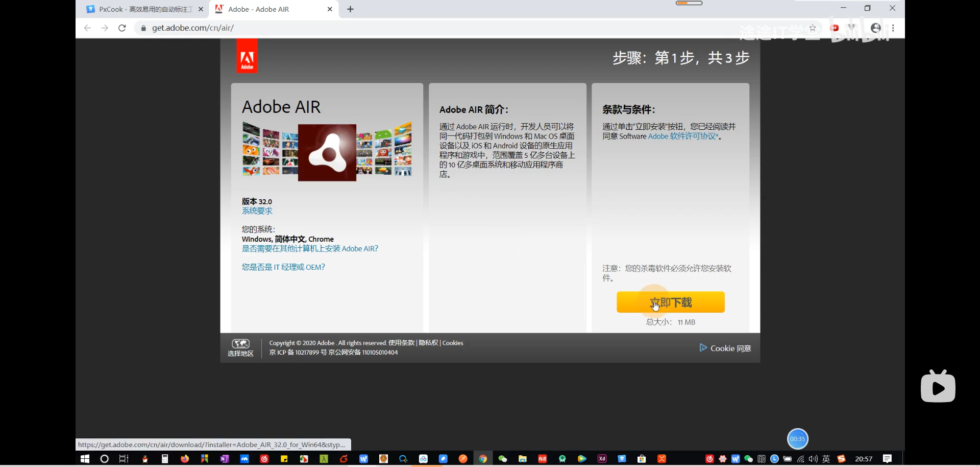The width and height of the screenshot is (980, 467).
Task: Click the yellow 立即下载 download button
Action: 670,302
